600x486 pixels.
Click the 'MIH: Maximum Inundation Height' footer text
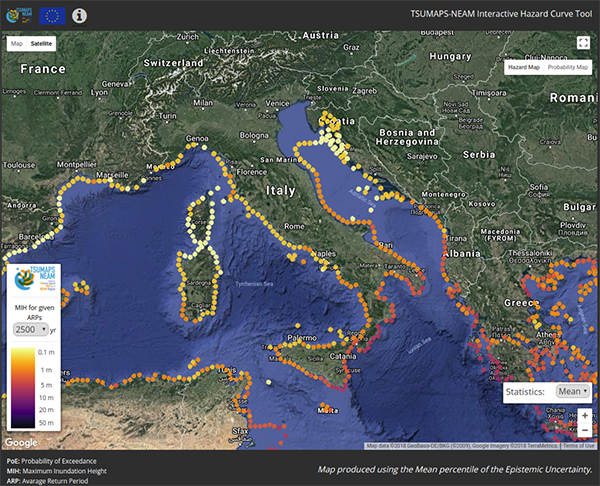pyautogui.click(x=57, y=471)
